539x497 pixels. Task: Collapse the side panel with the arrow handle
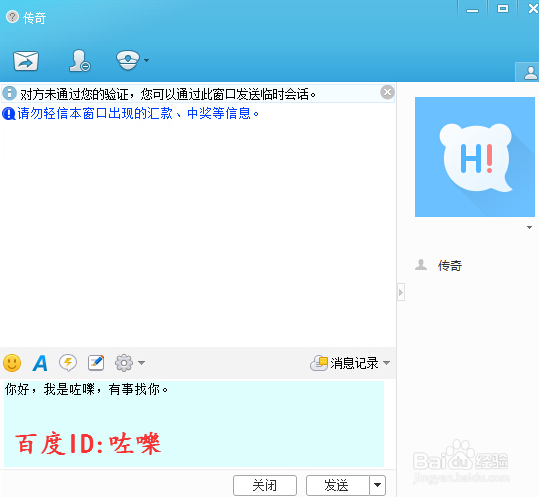401,292
